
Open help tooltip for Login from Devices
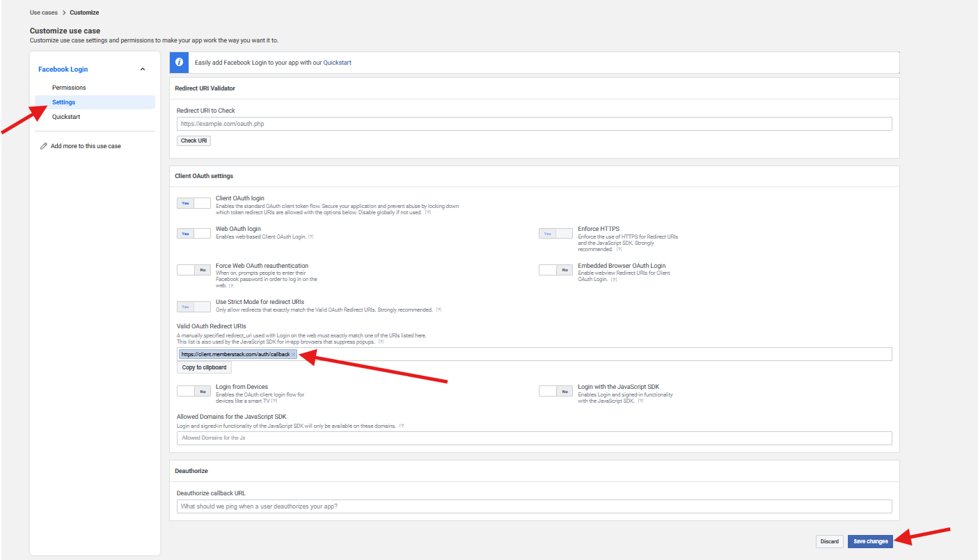coord(275,401)
